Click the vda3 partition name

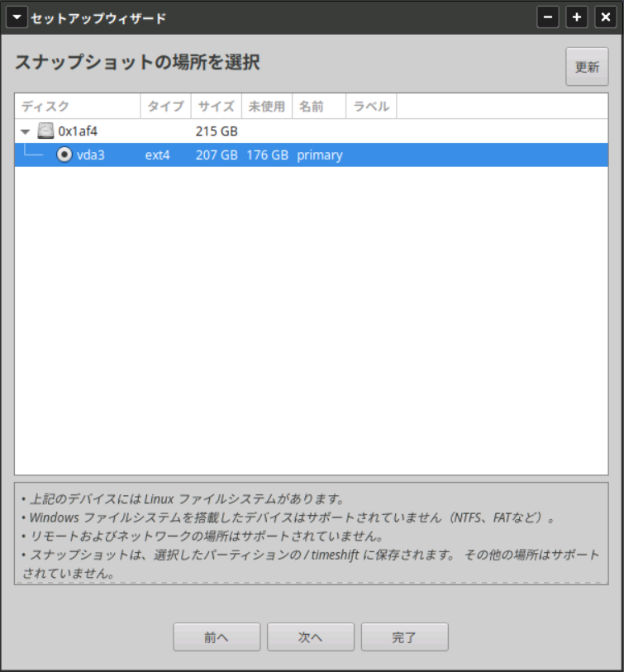pos(90,155)
